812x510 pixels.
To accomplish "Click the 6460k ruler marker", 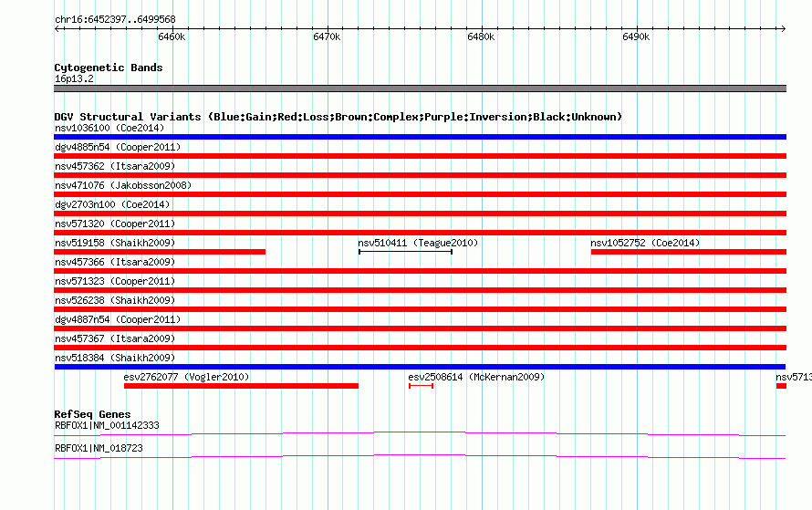I will [x=172, y=36].
